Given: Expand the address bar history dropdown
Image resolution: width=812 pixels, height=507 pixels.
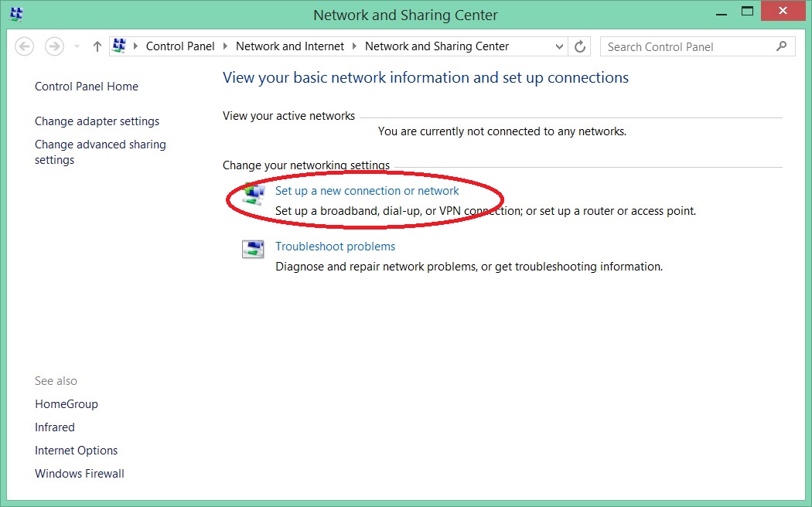Looking at the screenshot, I should pos(560,47).
